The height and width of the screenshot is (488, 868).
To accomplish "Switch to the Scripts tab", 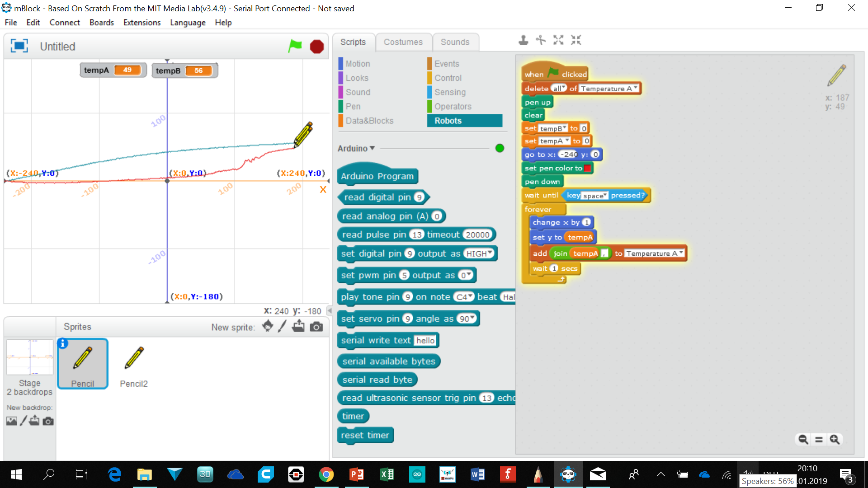I will 353,42.
